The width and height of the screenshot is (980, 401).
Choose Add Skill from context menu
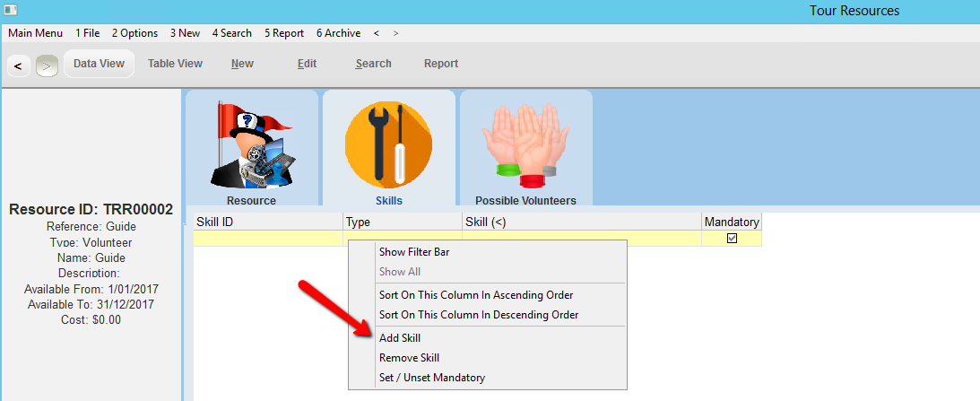click(400, 338)
